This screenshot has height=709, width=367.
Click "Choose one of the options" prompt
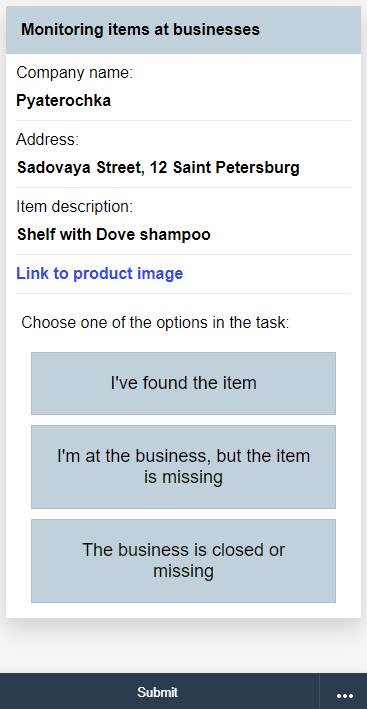click(155, 322)
